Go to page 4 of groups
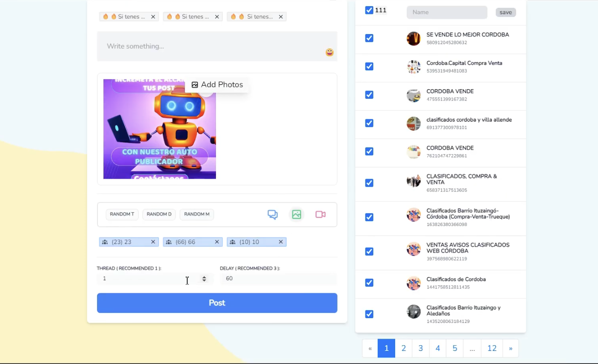This screenshot has width=598, height=364. tap(438, 348)
